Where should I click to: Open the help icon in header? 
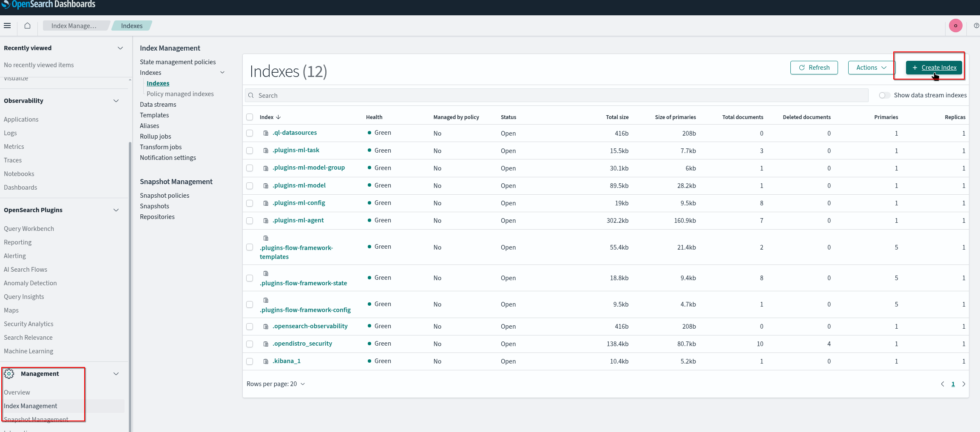click(x=976, y=26)
